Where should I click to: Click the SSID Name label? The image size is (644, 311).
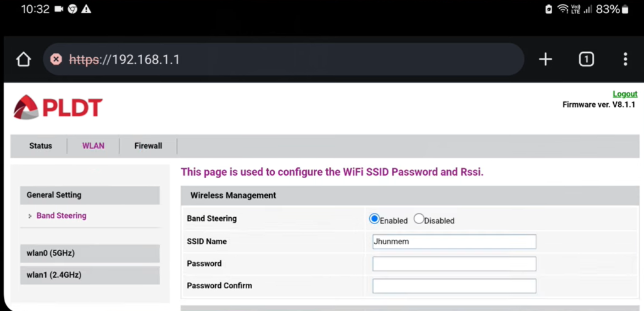click(206, 242)
